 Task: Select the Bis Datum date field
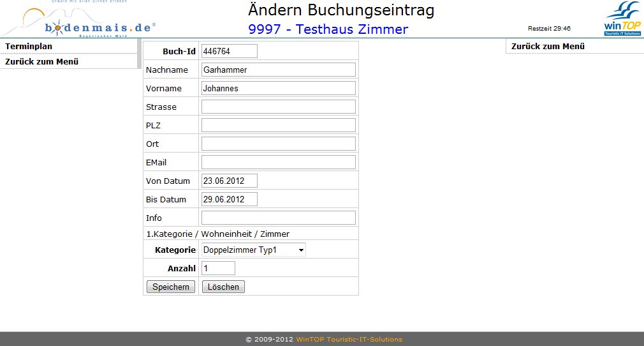tap(229, 199)
